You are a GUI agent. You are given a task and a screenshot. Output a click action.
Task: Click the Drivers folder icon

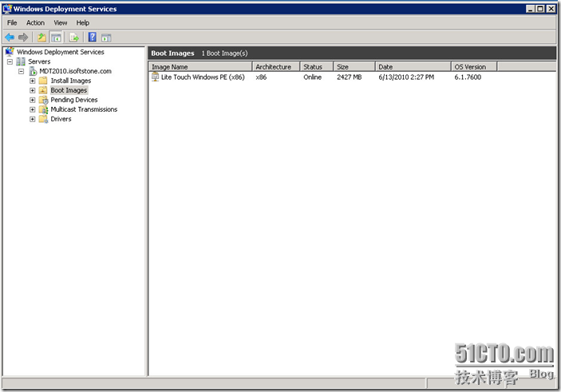pos(43,119)
